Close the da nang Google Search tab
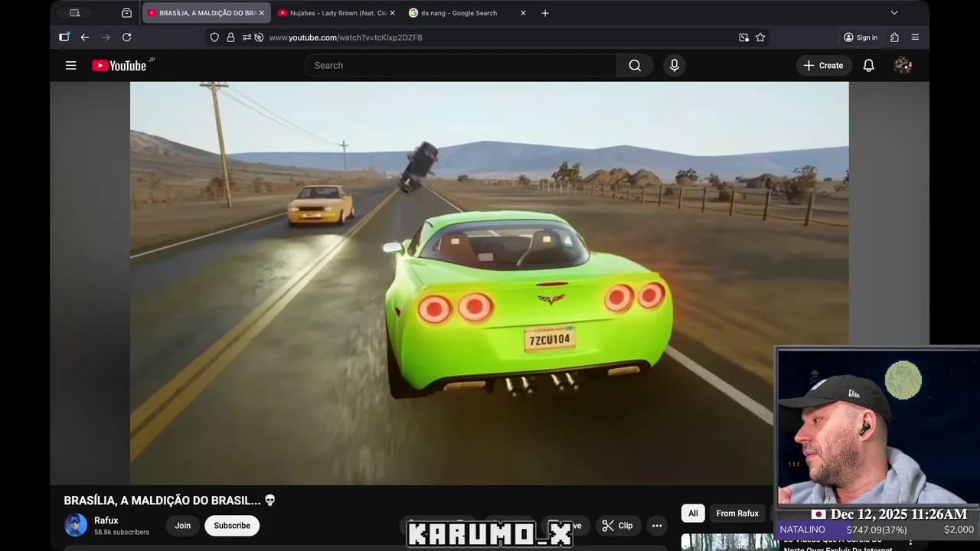980x551 pixels. pos(524,13)
